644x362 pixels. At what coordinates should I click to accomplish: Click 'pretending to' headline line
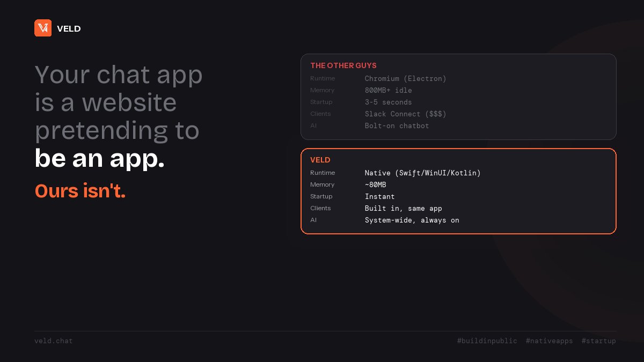(117, 131)
